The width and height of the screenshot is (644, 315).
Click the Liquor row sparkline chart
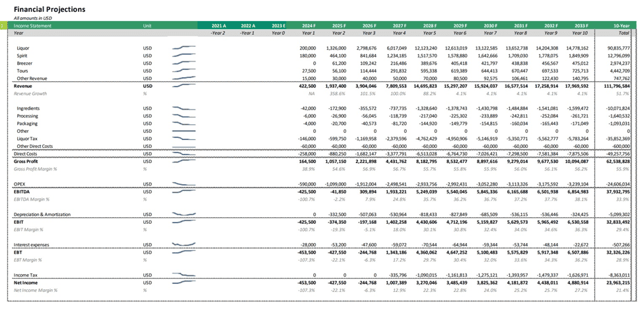[x=184, y=48]
